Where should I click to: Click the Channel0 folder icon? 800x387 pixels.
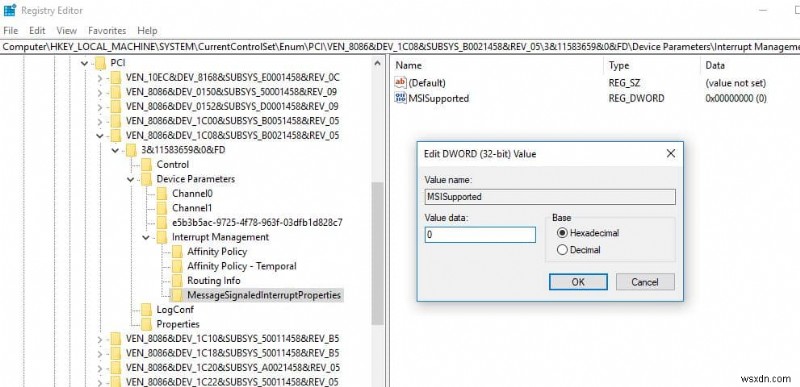162,193
